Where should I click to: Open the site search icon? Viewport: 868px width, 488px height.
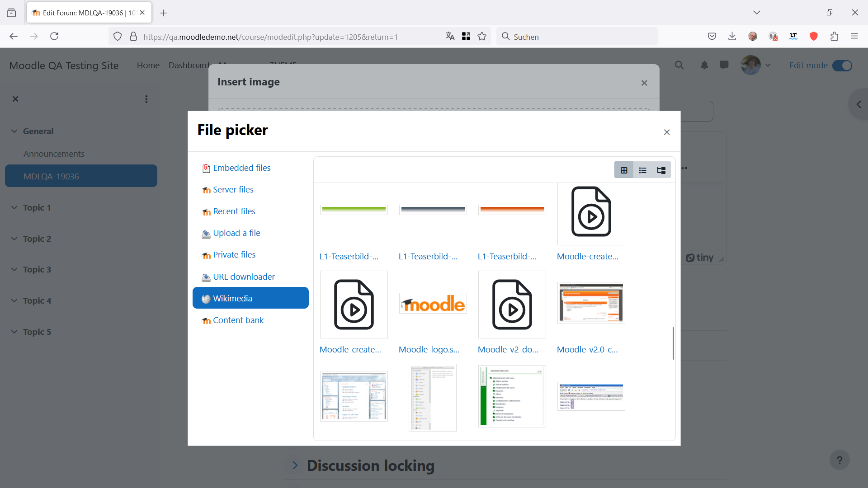[x=679, y=66]
